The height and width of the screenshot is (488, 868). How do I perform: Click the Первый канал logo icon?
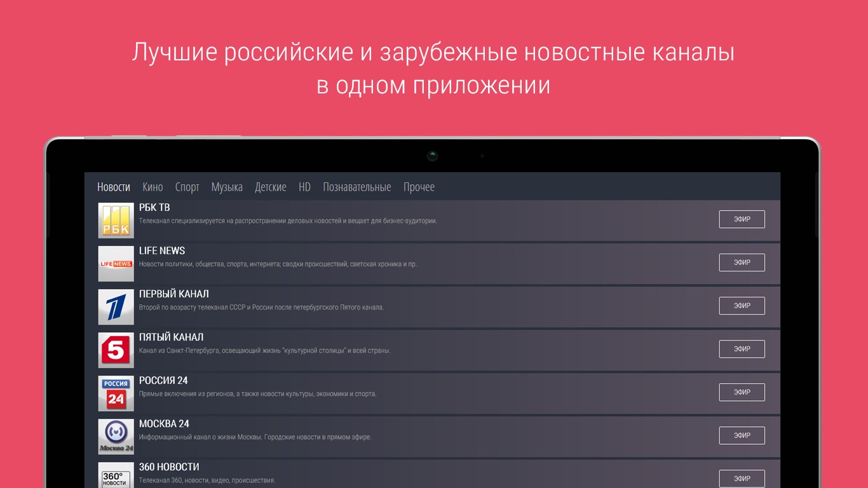tap(116, 306)
